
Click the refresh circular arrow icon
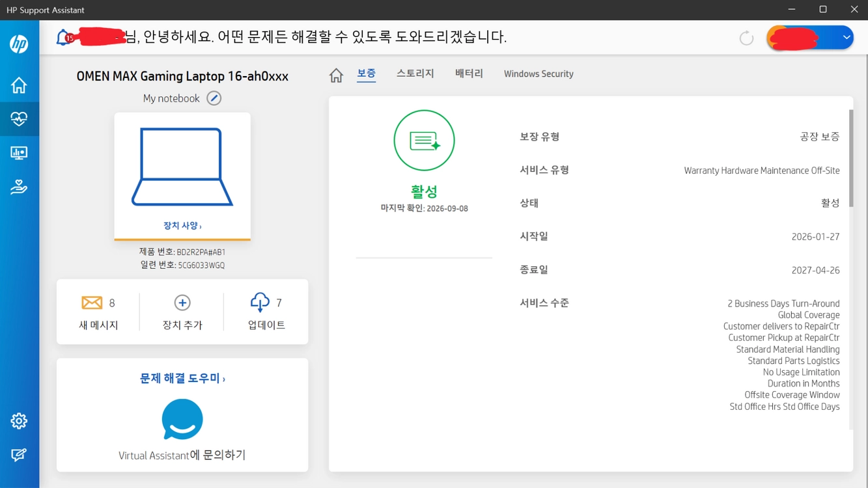pos(746,38)
